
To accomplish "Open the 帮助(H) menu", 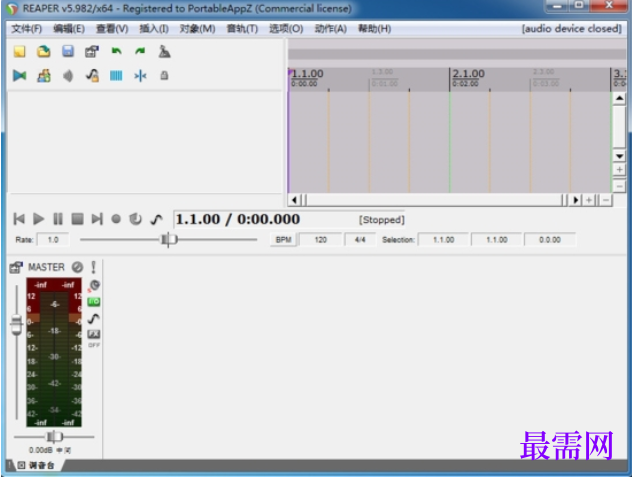I will click(374, 29).
